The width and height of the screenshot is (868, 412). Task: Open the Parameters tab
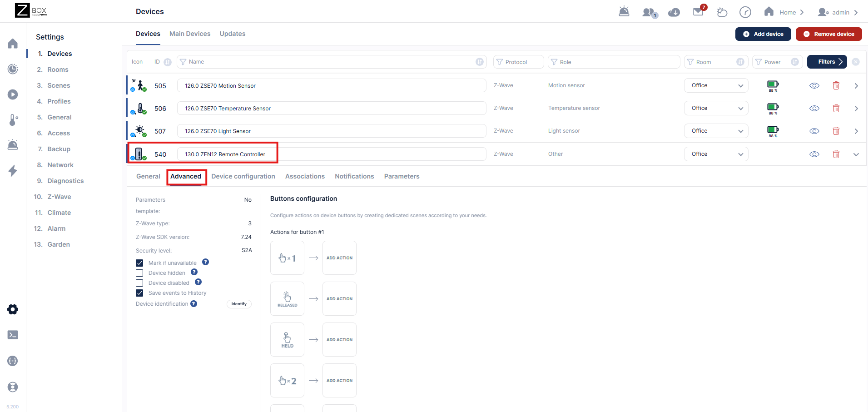coord(402,176)
